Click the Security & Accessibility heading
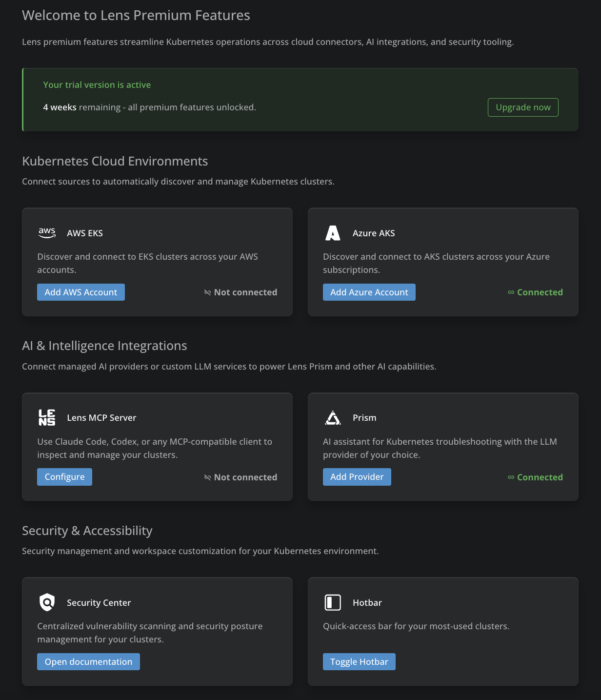 point(87,531)
